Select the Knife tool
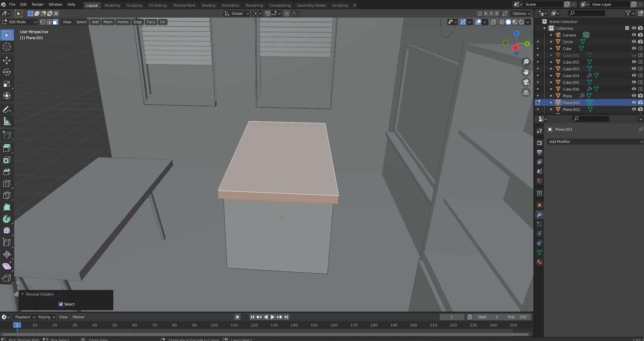The image size is (644, 341). (x=7, y=195)
